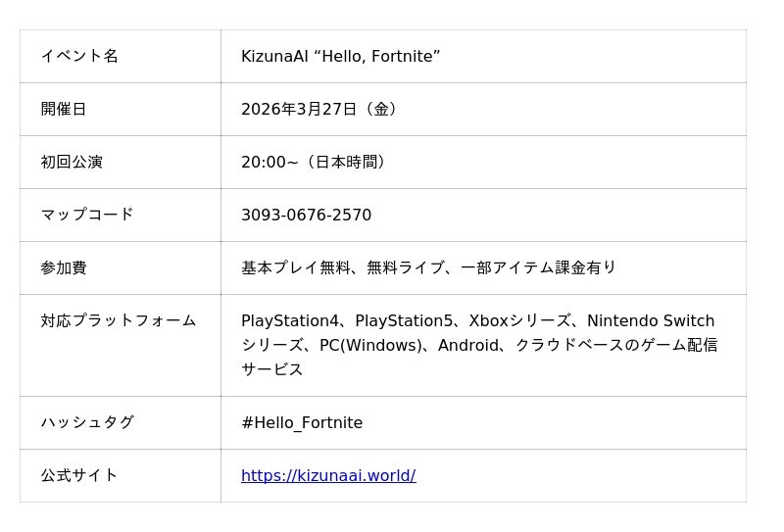
Task: Click the PC(Windows) platform text
Action: click(x=371, y=346)
